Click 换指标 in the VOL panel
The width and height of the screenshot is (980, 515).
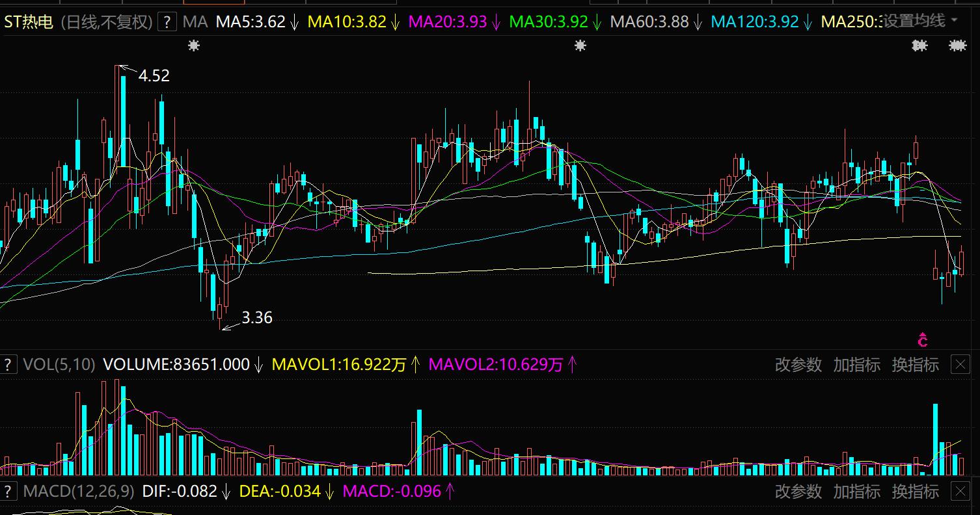(x=915, y=365)
